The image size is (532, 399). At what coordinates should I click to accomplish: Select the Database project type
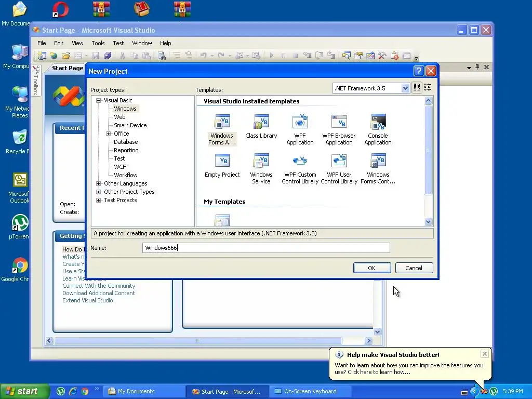[126, 142]
